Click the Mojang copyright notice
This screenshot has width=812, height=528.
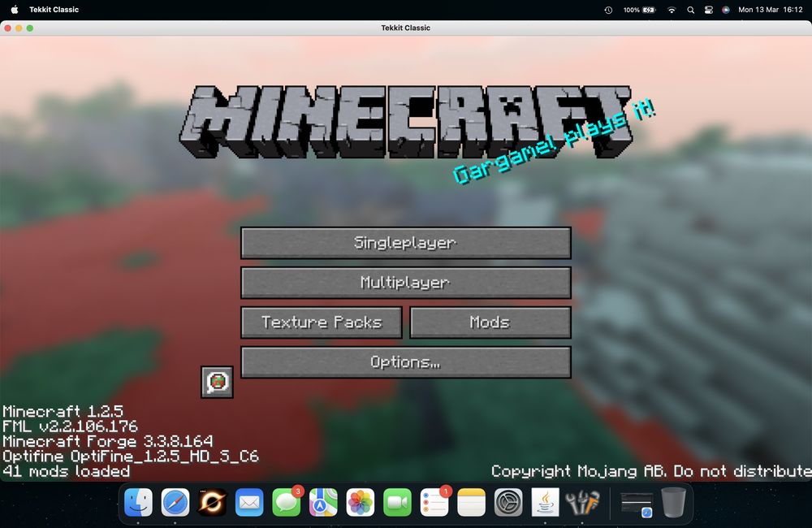651,471
